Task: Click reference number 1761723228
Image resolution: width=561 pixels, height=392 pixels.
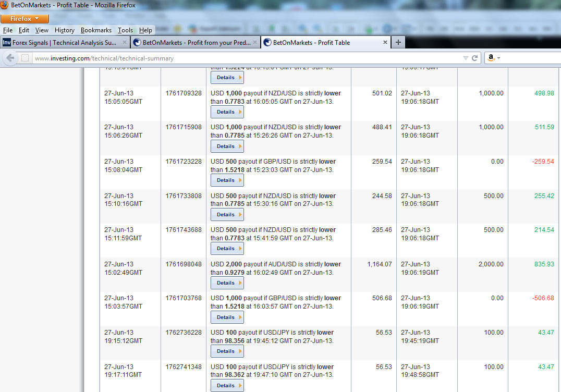Action: 184,162
